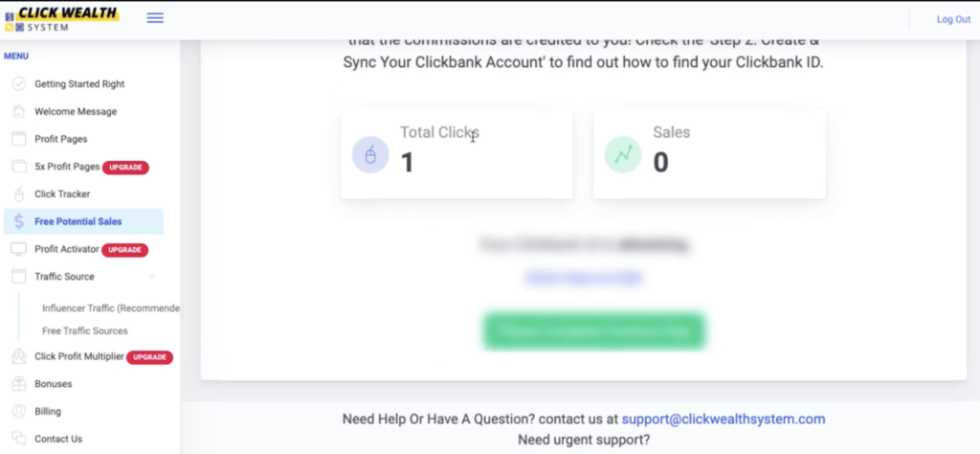Open 5x Profit Pages menu item
Viewport: 980px width, 454px height.
coord(67,167)
